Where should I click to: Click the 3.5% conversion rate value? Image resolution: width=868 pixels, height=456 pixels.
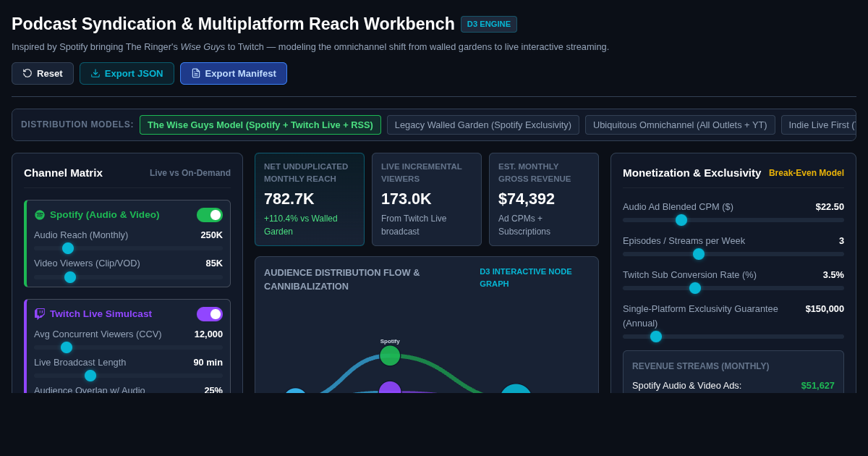[x=833, y=275]
